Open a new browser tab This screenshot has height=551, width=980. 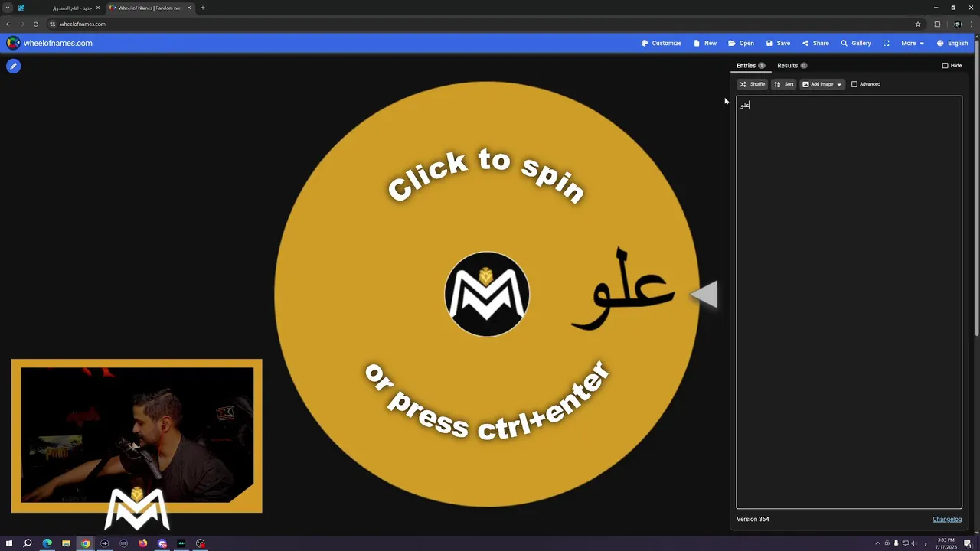tap(203, 8)
